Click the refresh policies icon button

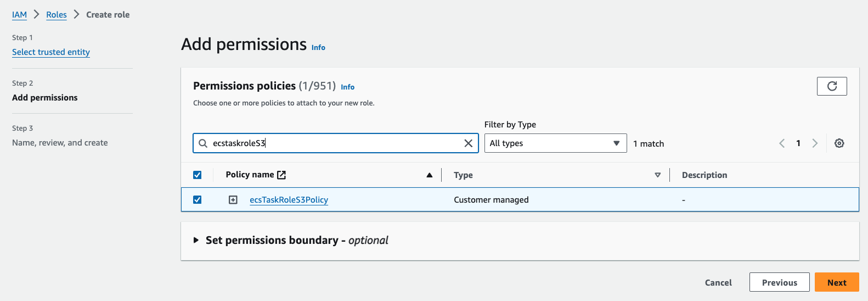pyautogui.click(x=831, y=86)
